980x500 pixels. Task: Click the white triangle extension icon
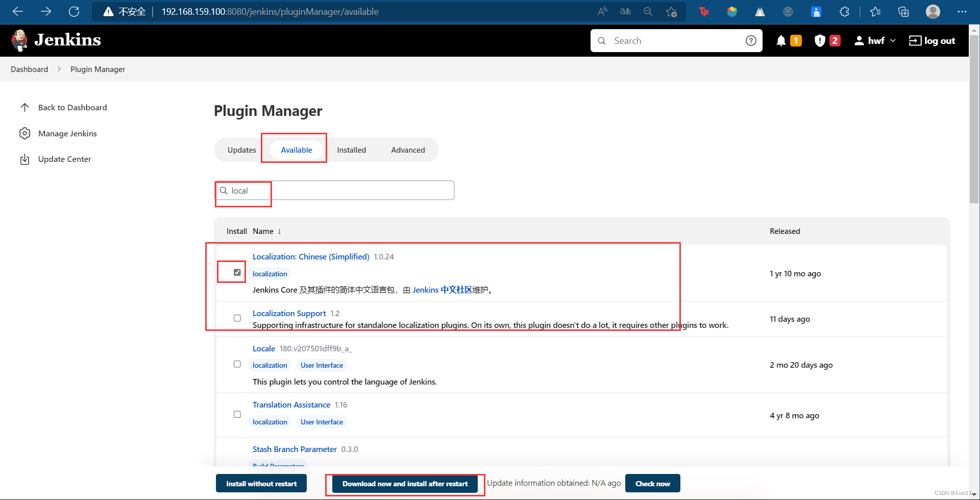click(x=760, y=11)
